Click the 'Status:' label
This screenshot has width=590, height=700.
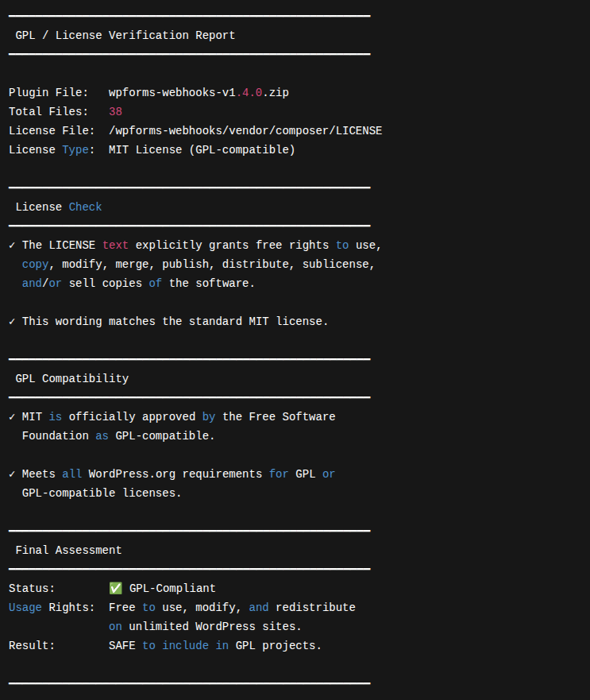[x=32, y=589]
